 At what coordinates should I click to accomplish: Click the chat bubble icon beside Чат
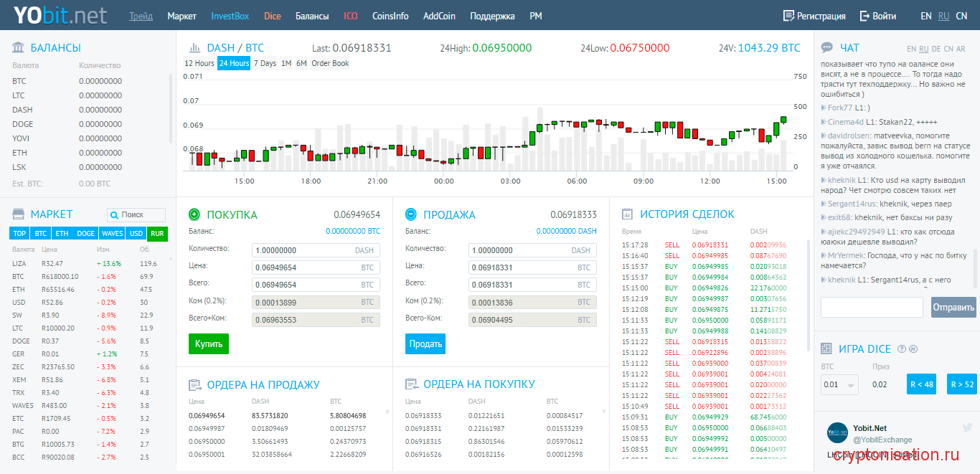click(x=827, y=48)
